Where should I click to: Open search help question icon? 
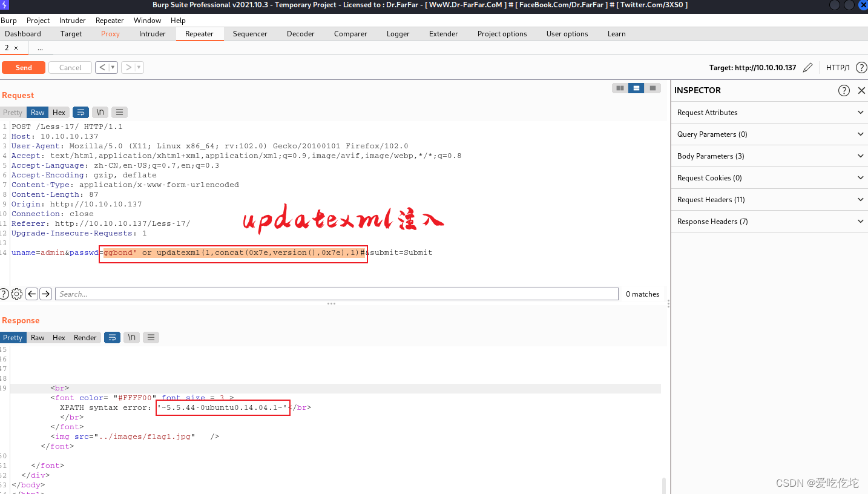pyautogui.click(x=5, y=294)
